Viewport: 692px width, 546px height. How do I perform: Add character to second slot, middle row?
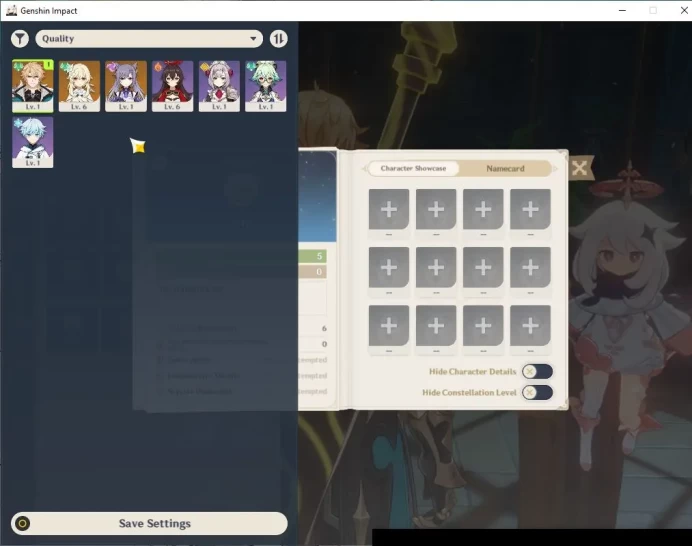[436, 267]
